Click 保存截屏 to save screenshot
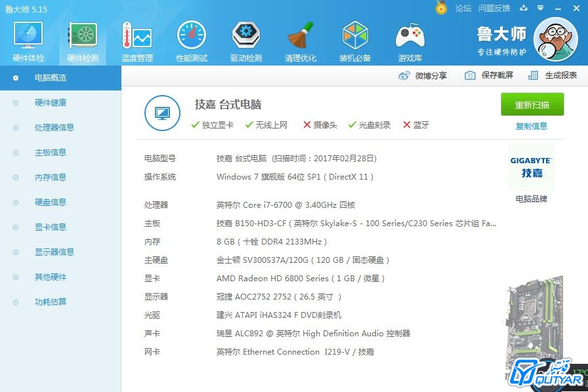The height and width of the screenshot is (392, 588). [489, 75]
